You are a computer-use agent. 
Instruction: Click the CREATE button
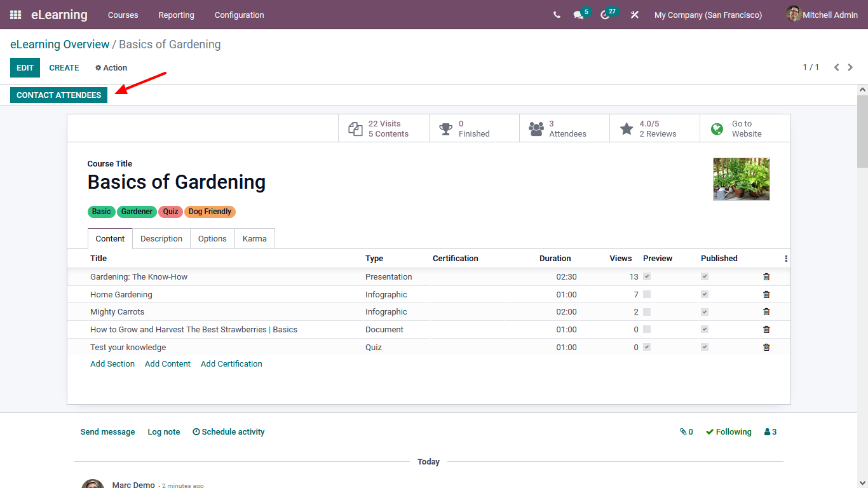(64, 68)
